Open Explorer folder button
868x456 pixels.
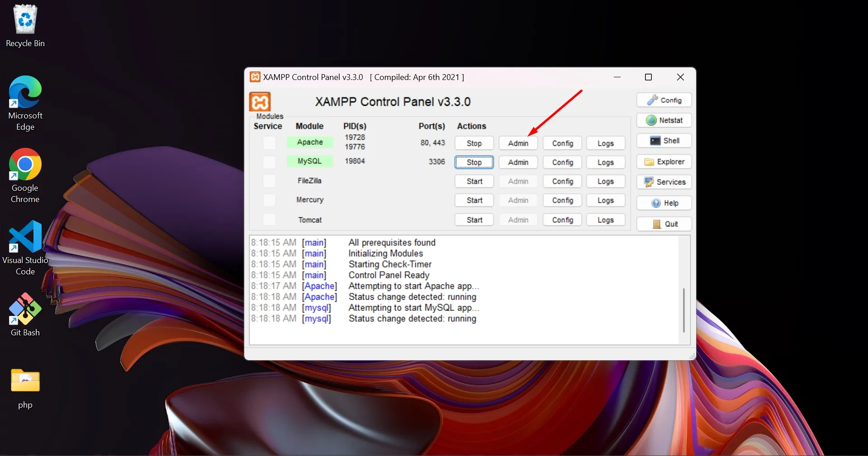pos(664,162)
